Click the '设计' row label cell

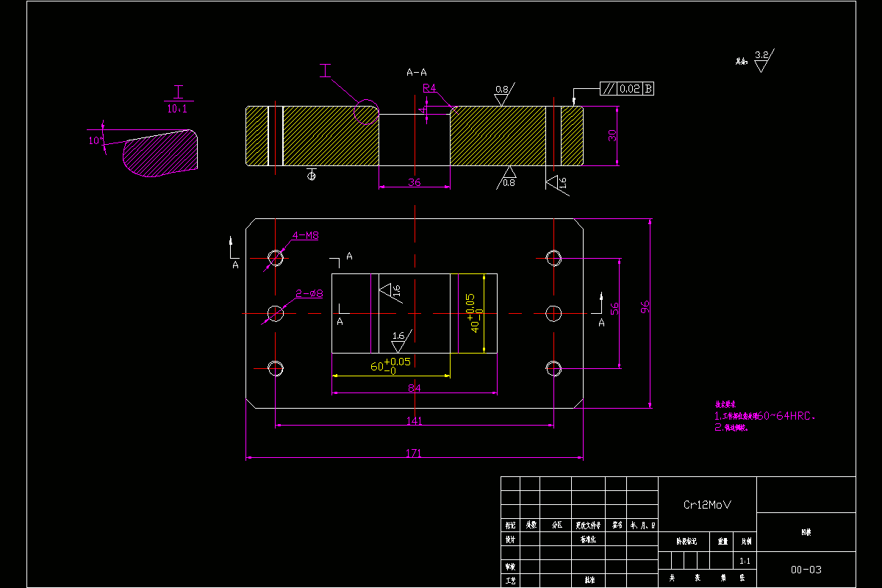coord(510,539)
